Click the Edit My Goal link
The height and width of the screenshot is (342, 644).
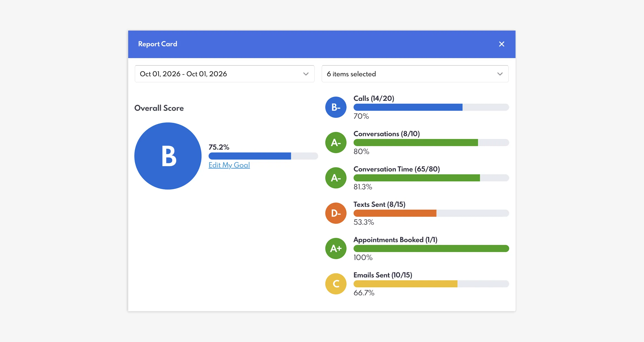pyautogui.click(x=229, y=165)
